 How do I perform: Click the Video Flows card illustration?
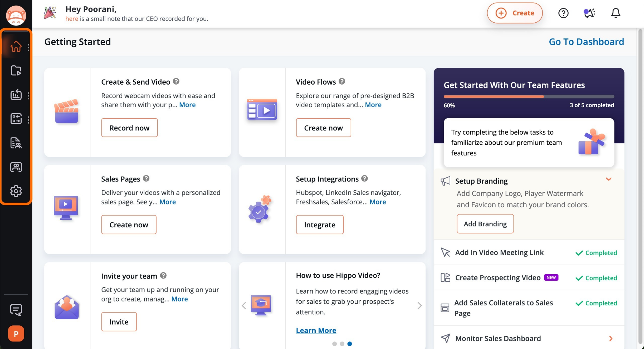point(262,110)
